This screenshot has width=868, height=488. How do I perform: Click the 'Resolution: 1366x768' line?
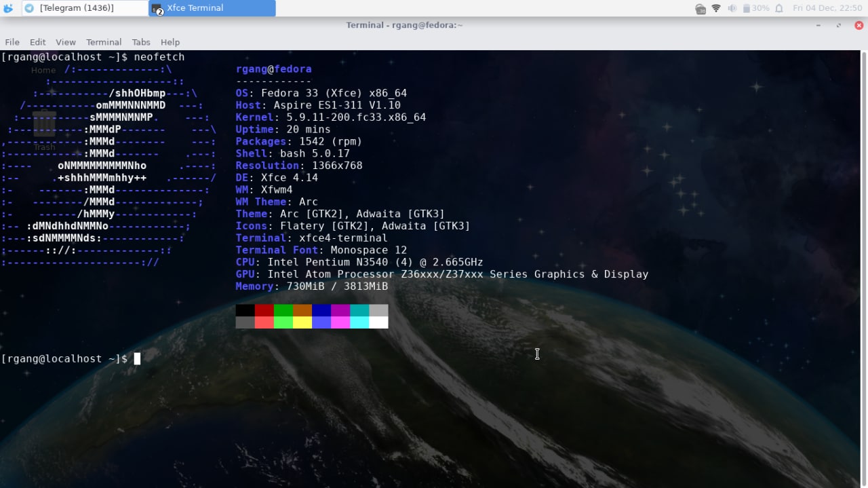[299, 166]
